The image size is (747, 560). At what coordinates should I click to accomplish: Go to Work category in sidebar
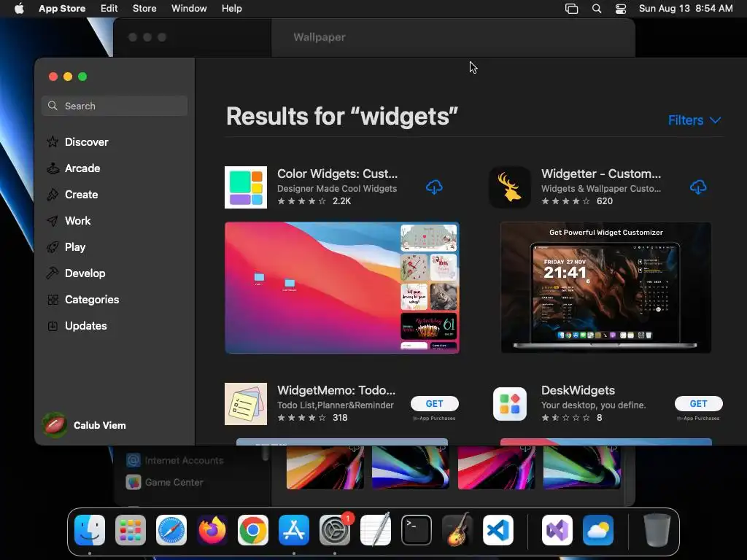pos(69,220)
